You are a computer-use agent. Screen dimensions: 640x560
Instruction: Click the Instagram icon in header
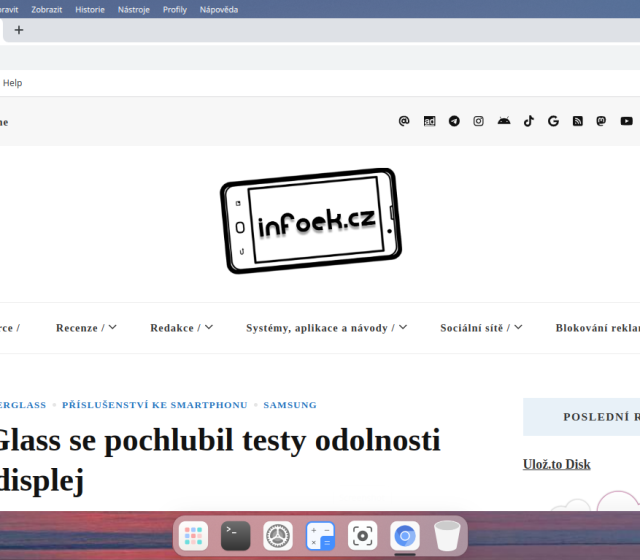pos(479,121)
